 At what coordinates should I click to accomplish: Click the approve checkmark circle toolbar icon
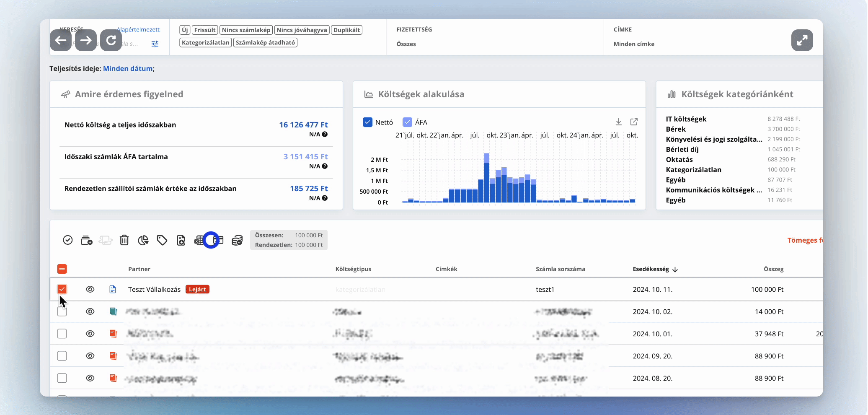68,240
